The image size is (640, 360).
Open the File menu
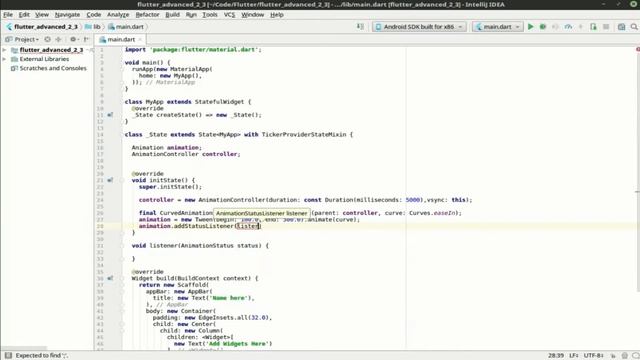pyautogui.click(x=8, y=15)
